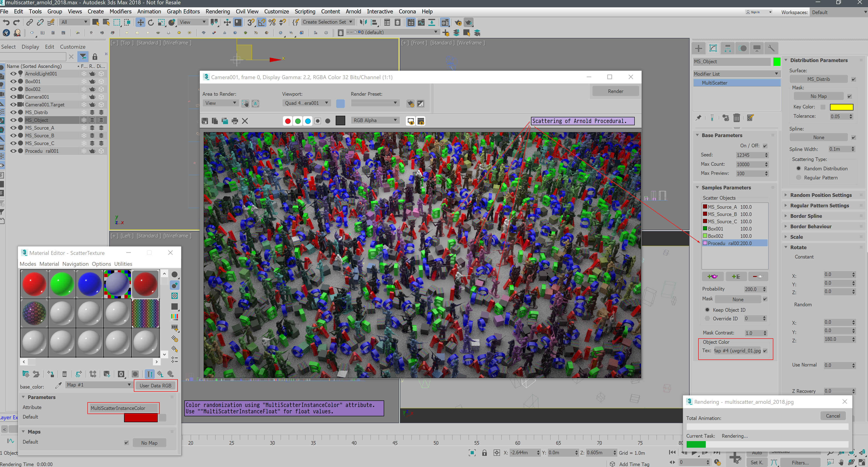Toggle visibility eye of ArnoldLight001
This screenshot has width=868, height=467.
(13, 74)
